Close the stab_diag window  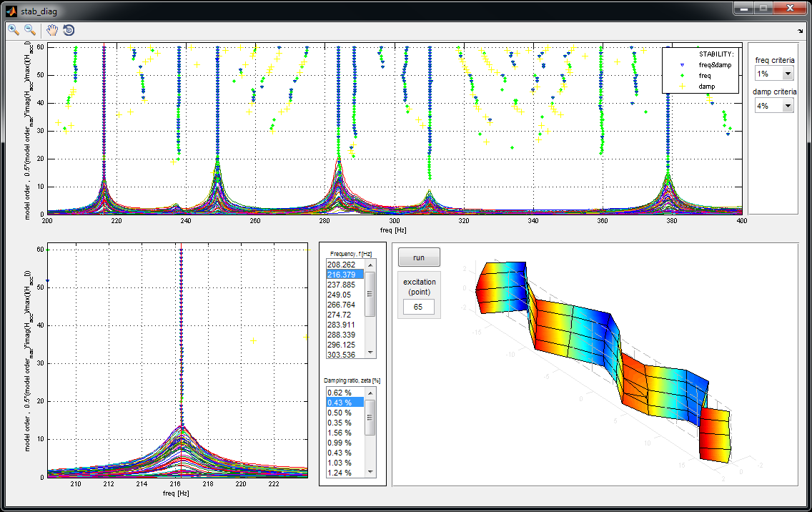[x=790, y=9]
